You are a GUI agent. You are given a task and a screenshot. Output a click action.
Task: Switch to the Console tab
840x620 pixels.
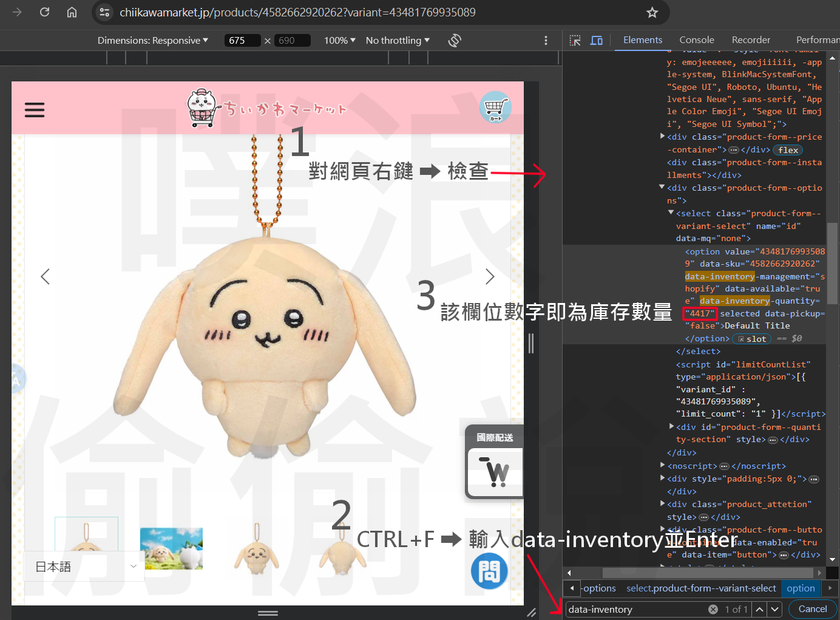(697, 40)
